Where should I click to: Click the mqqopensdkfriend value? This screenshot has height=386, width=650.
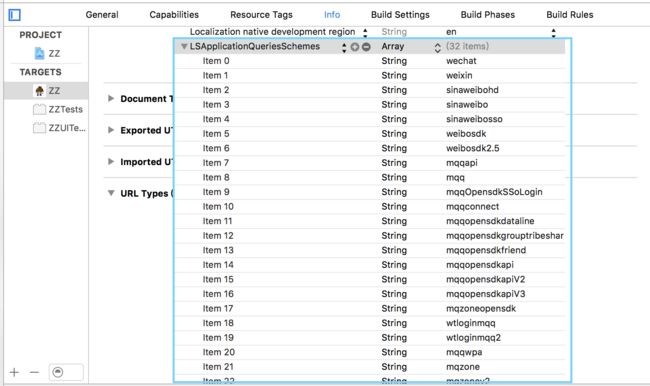click(x=486, y=250)
